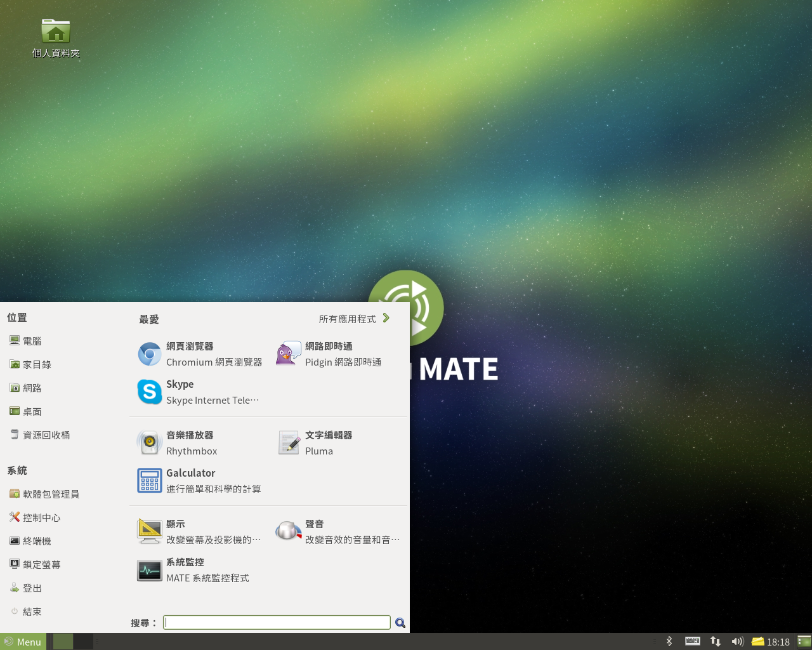Open the 18:18 clock applet
Image resolution: width=812 pixels, height=650 pixels.
pyautogui.click(x=778, y=642)
